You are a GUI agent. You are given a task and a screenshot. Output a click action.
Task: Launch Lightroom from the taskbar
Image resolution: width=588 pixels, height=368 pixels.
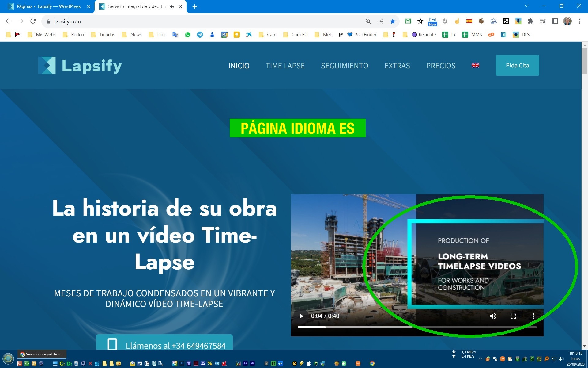tap(273, 363)
